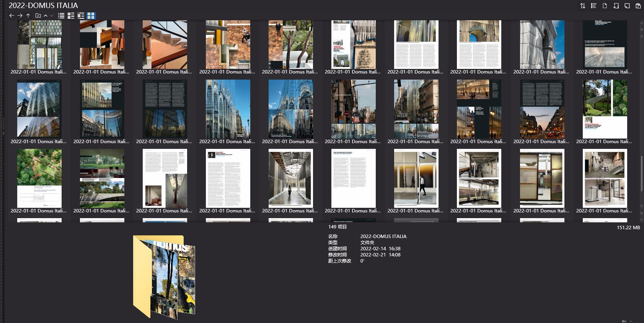Image resolution: width=644 pixels, height=323 pixels.
Task: Select the full-page wrapped arch against blue sky
Action: [542, 44]
